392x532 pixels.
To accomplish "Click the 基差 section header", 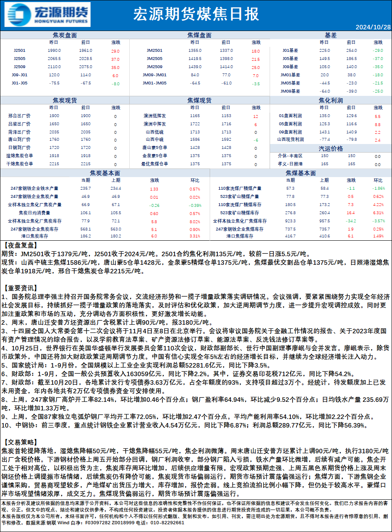I will click(x=331, y=35).
